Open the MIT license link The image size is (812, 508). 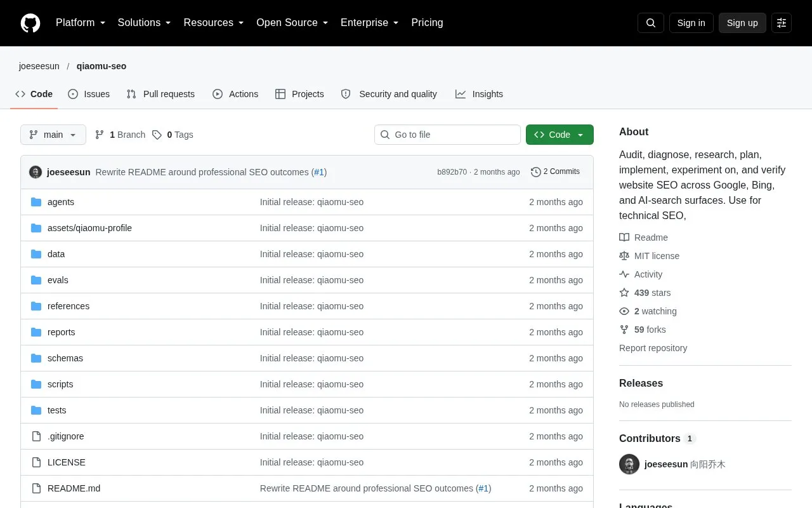(649, 256)
